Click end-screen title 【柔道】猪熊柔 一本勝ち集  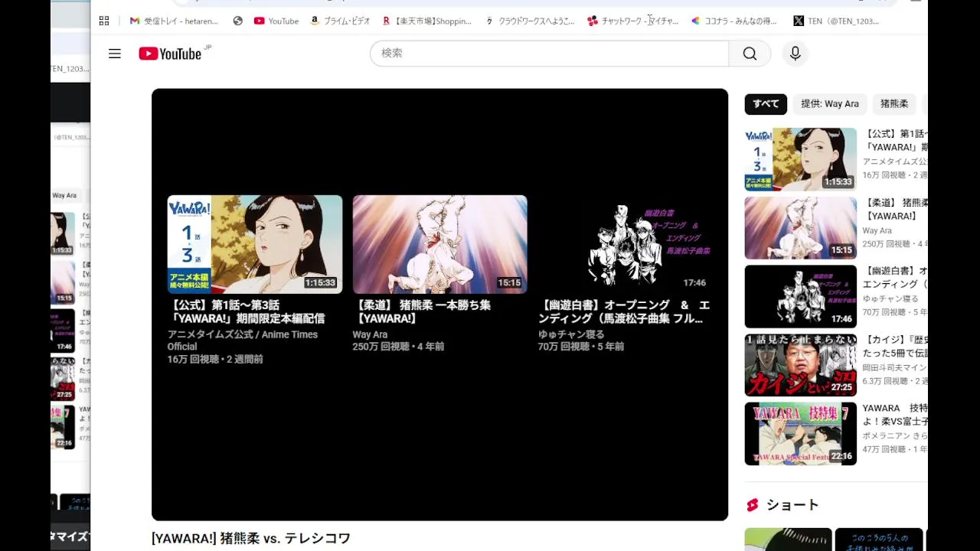(422, 311)
